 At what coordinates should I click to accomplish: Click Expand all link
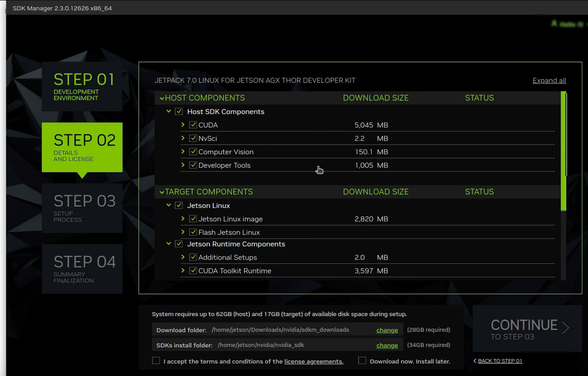(549, 80)
